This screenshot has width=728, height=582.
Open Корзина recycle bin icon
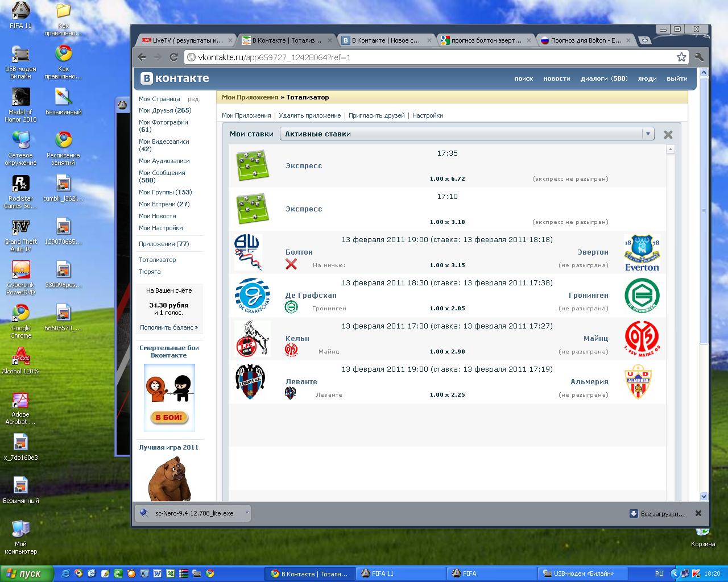pyautogui.click(x=703, y=538)
